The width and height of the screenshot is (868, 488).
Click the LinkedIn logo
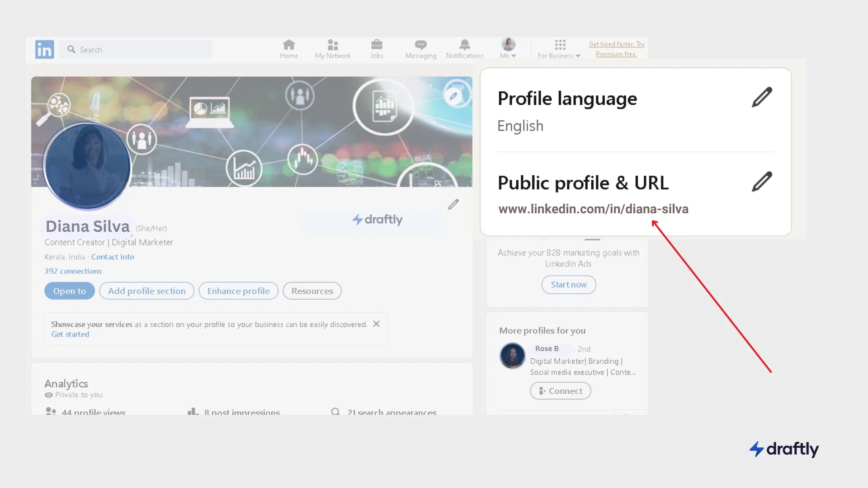44,49
